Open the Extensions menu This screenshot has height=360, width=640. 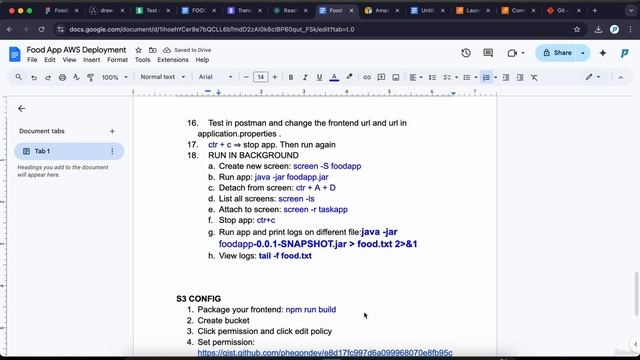click(x=173, y=60)
